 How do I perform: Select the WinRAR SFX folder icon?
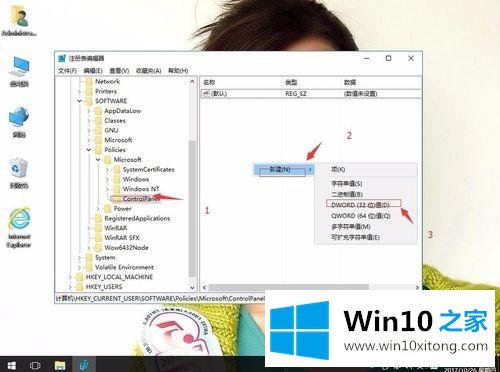[x=98, y=238]
